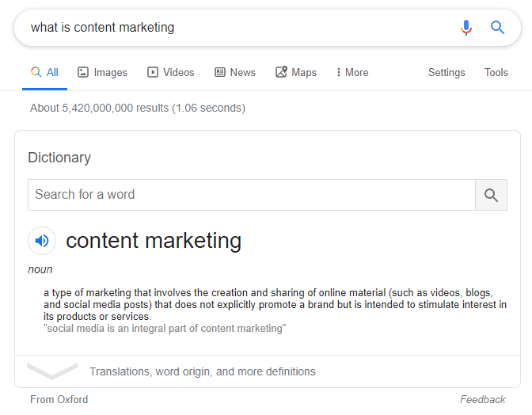Click the About 5,420,000,000 results text
This screenshot has width=532, height=415.
[138, 108]
